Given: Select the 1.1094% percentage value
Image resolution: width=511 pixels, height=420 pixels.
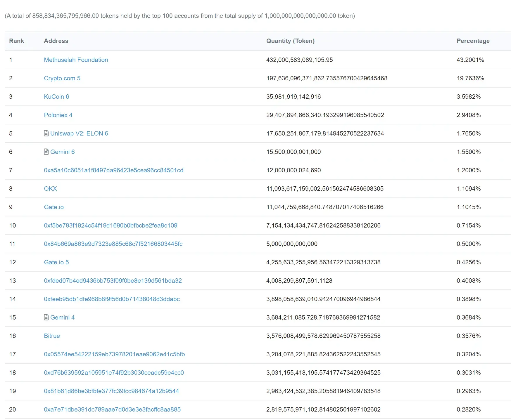Looking at the screenshot, I should (469, 189).
